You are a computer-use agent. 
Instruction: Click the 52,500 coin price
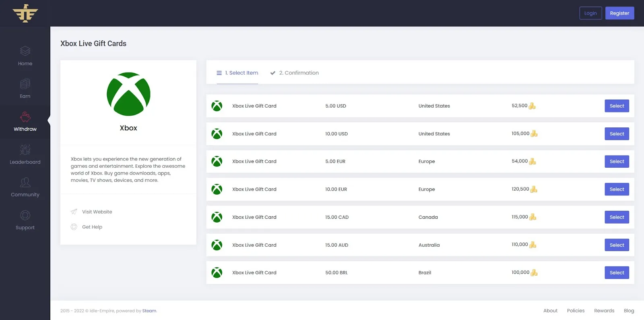click(x=520, y=106)
